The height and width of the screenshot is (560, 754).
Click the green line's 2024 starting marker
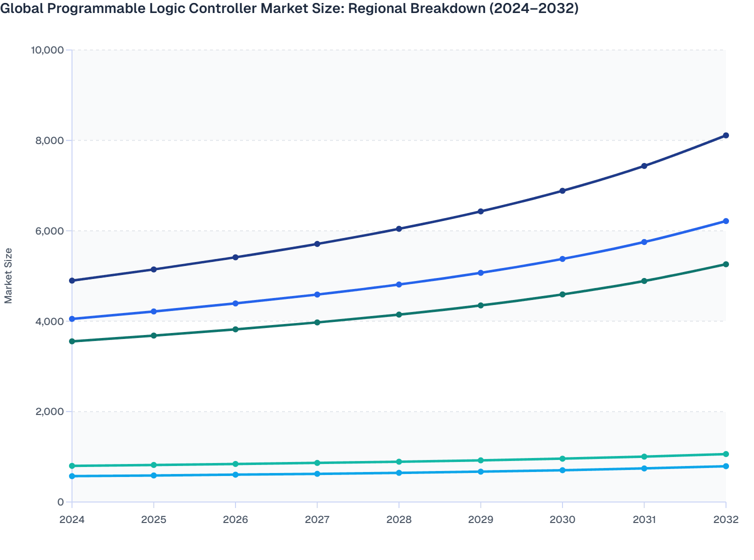(x=72, y=340)
